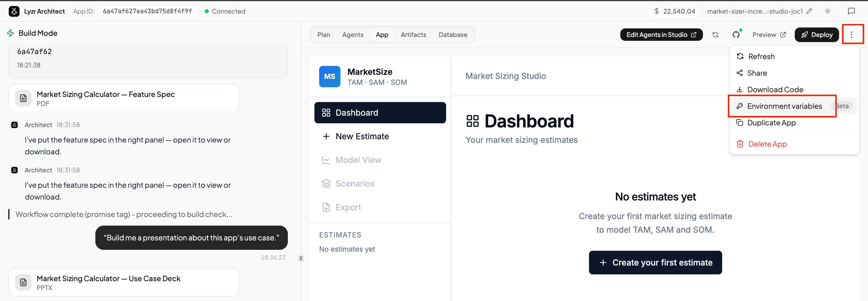Click the trash icon next to Delete App
The width and height of the screenshot is (868, 301).
click(740, 144)
